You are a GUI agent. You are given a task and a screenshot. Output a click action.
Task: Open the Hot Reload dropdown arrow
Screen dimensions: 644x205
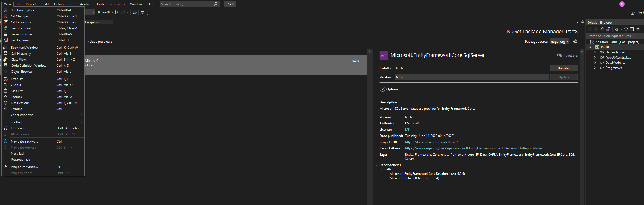pyautogui.click(x=127, y=12)
